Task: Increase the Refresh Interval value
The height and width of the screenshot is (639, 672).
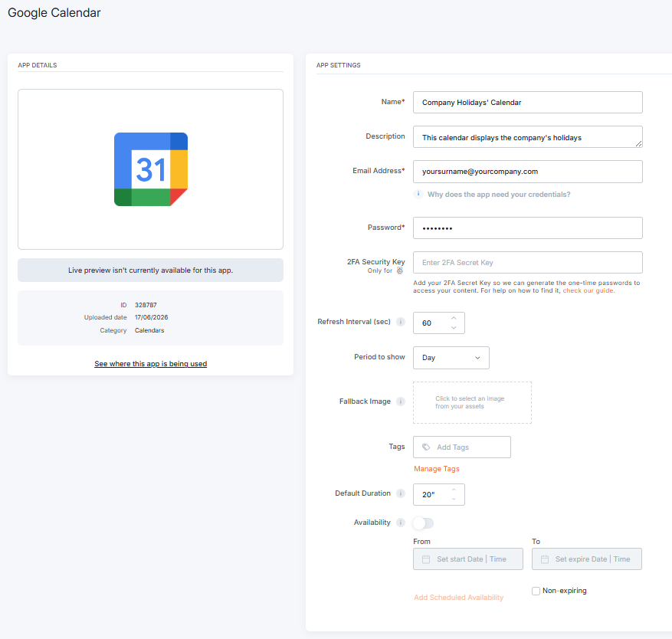Action: [x=454, y=318]
